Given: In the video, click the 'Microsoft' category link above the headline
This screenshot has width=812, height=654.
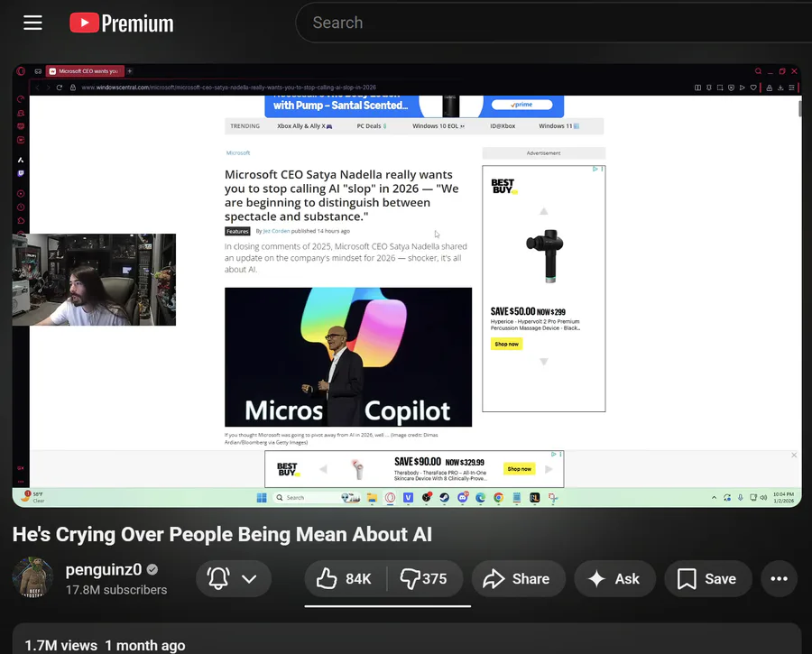Looking at the screenshot, I should click(x=238, y=152).
